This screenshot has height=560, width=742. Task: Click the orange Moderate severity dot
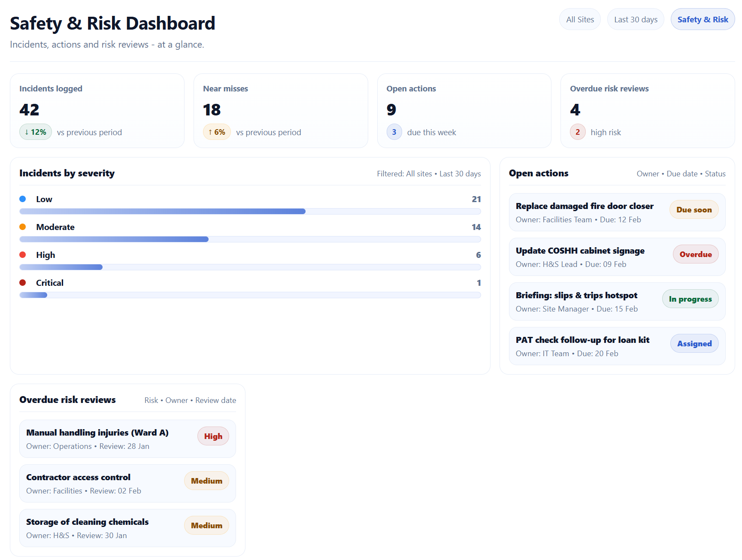point(23,227)
